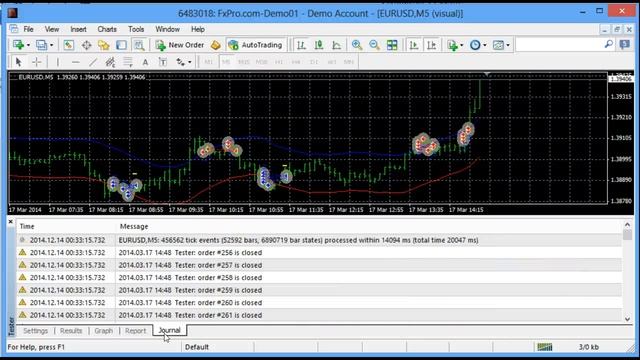Toggle the Strategy Tester panel icon

[x=139, y=45]
